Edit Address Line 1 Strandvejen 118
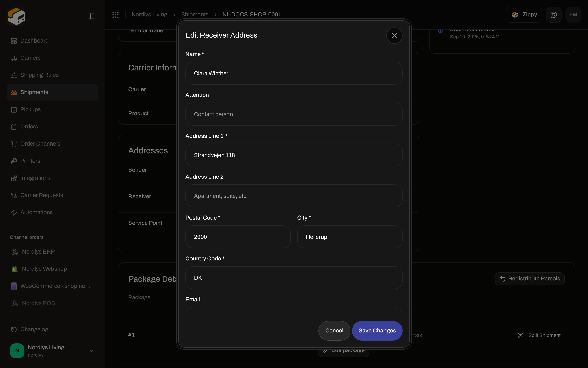Viewport: 588px width, 368px height. pos(294,155)
